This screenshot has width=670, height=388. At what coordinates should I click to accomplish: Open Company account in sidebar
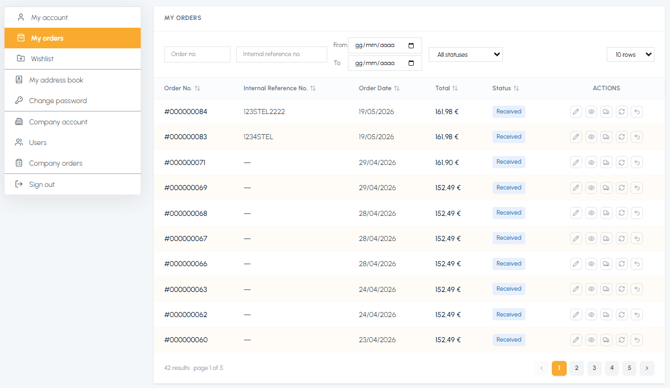(73, 122)
